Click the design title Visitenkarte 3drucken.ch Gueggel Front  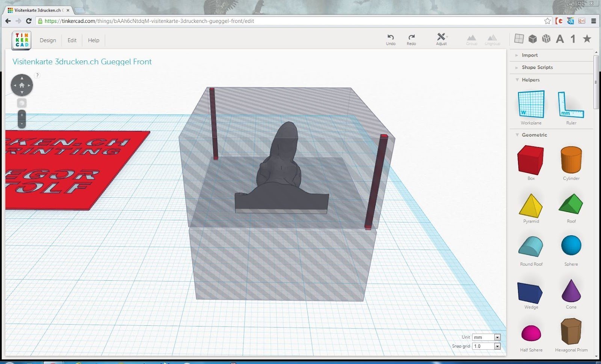(82, 62)
